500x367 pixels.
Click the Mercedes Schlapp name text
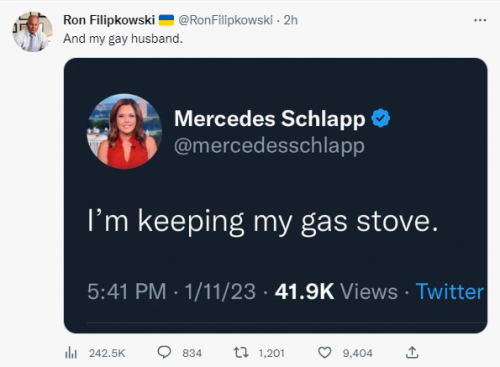point(269,119)
